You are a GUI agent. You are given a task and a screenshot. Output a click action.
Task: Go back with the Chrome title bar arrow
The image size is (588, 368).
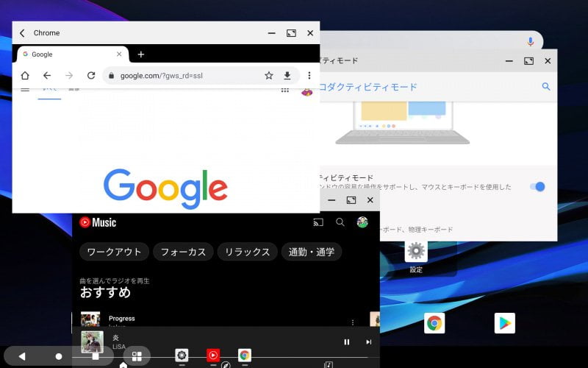coord(22,33)
